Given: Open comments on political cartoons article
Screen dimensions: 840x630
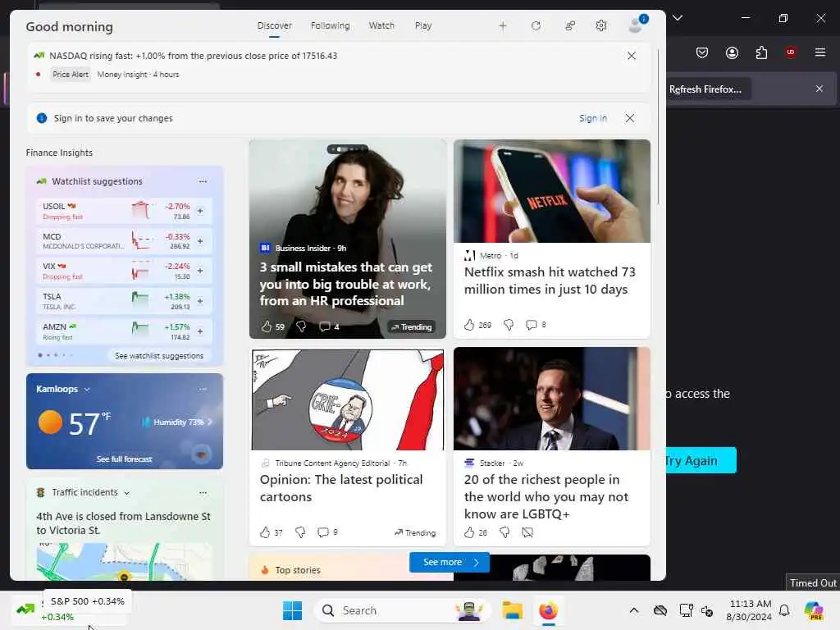Looking at the screenshot, I should point(323,532).
